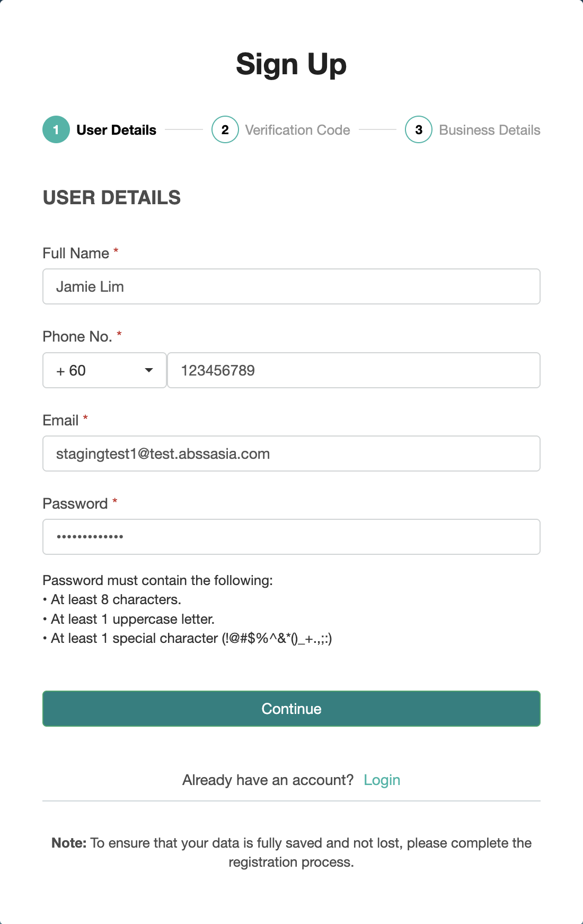Select the step 2 circle icon
Screen dimensions: 583x924
(225, 129)
